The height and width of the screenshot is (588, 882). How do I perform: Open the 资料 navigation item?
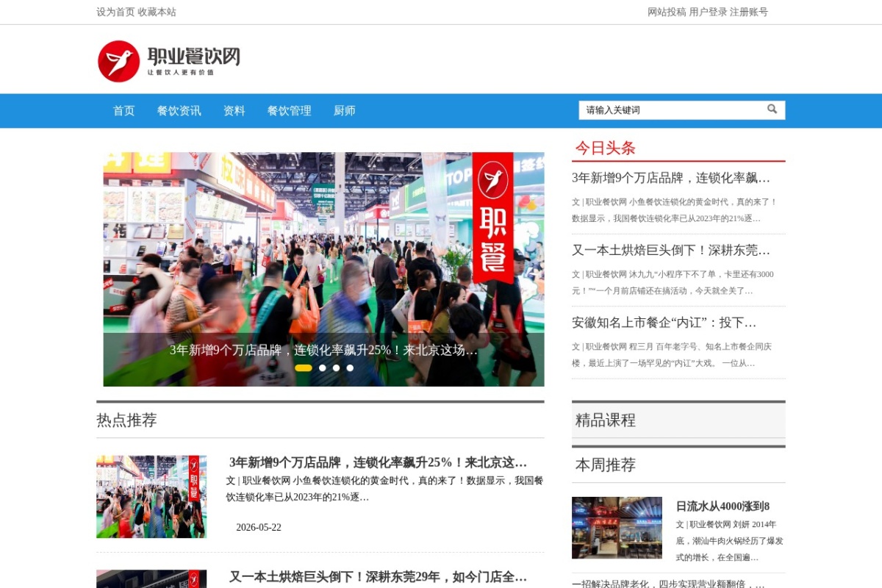[234, 111]
